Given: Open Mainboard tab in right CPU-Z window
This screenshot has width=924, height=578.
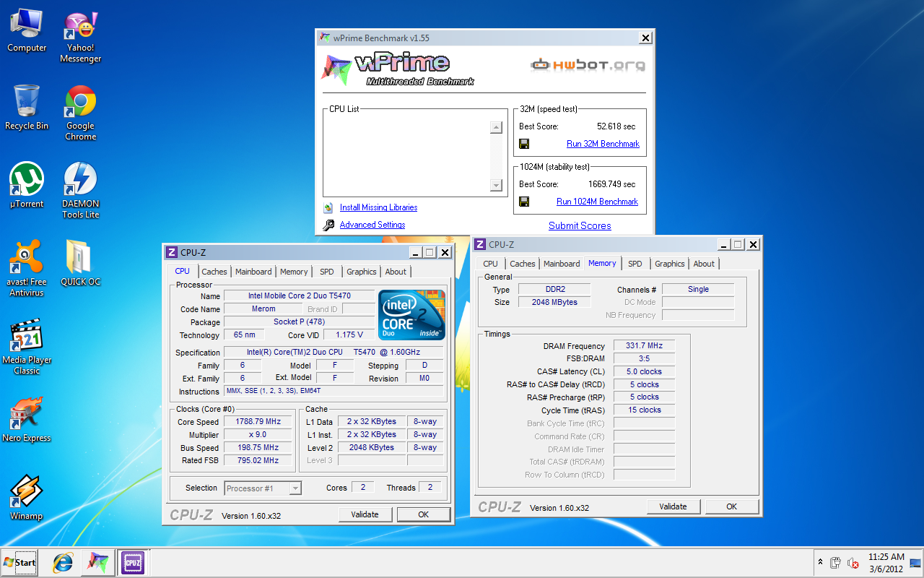Looking at the screenshot, I should (x=562, y=264).
